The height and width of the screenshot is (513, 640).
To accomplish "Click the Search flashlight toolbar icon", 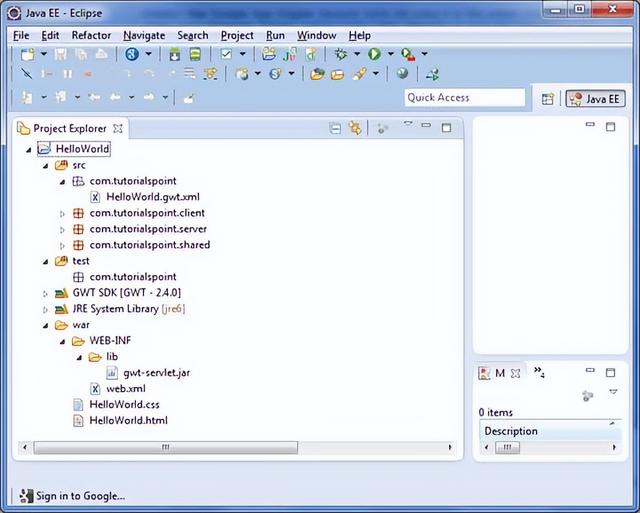I will pyautogui.click(x=360, y=74).
